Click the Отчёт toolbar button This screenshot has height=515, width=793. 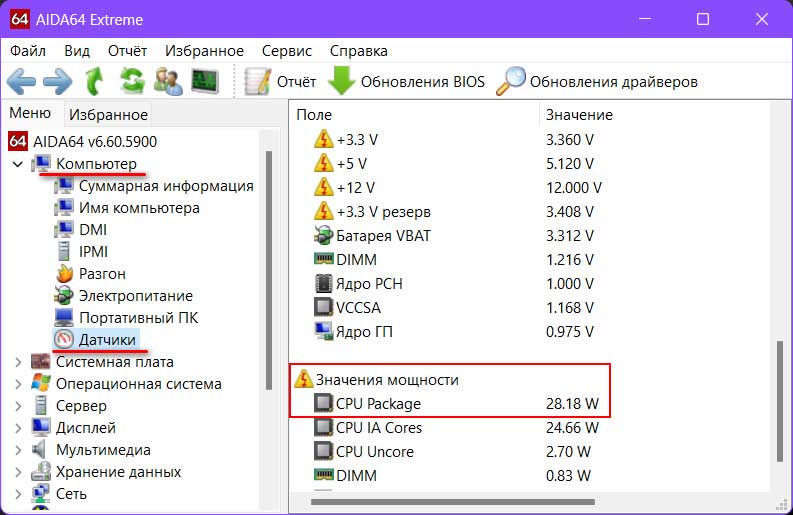point(280,81)
